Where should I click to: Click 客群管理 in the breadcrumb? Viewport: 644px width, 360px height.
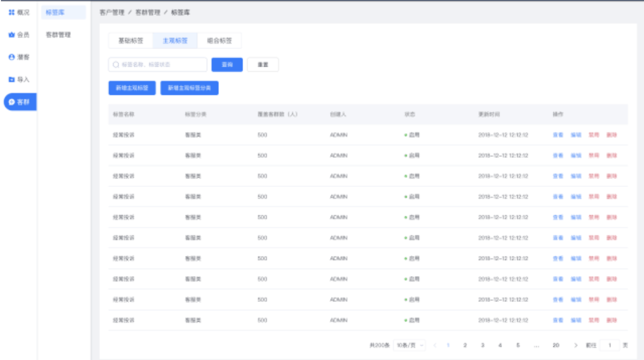point(148,13)
